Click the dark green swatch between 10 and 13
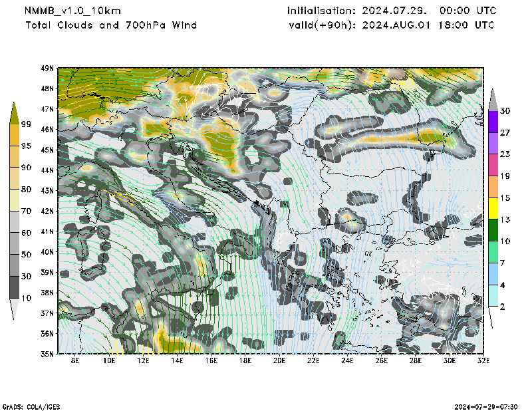 coord(493,230)
